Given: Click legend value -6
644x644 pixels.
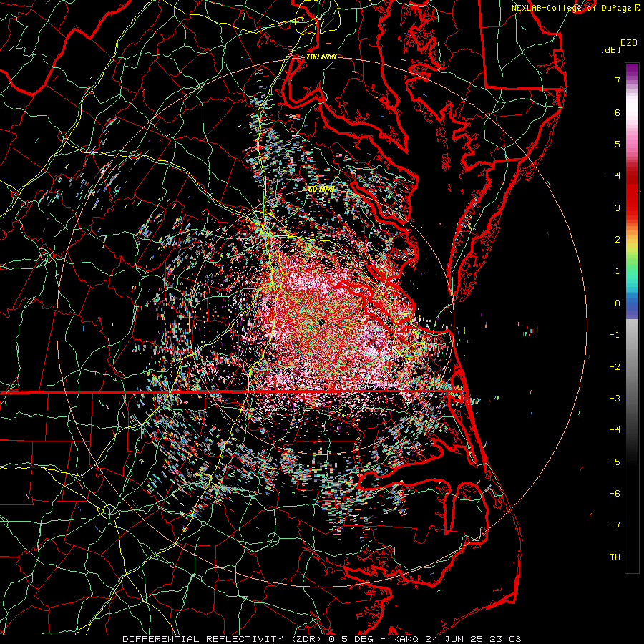Looking at the screenshot, I should tap(615, 494).
